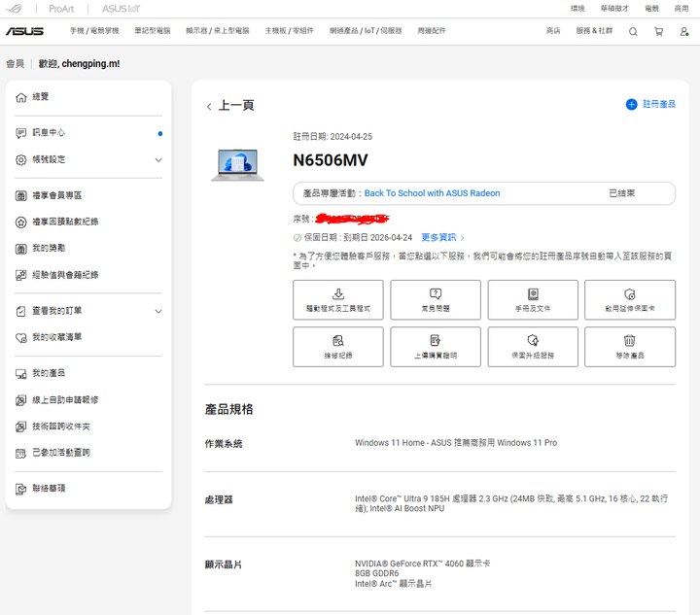
Task: Expand the 帳號設定 chevron
Action: (x=158, y=159)
